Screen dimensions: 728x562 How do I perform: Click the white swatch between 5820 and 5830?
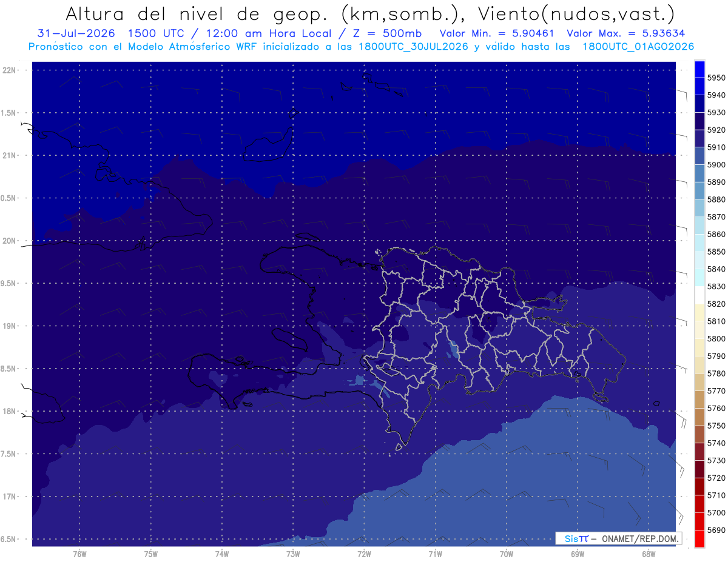pos(699,295)
